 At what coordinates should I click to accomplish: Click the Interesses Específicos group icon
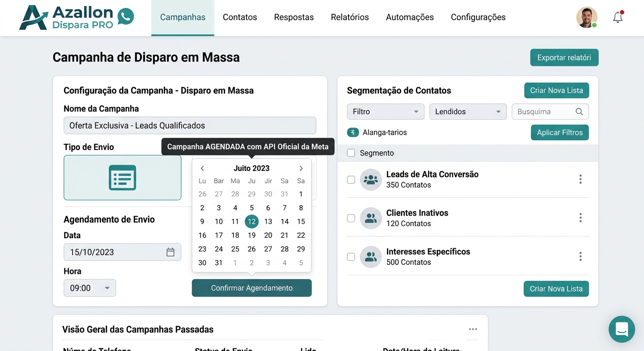pyautogui.click(x=371, y=257)
